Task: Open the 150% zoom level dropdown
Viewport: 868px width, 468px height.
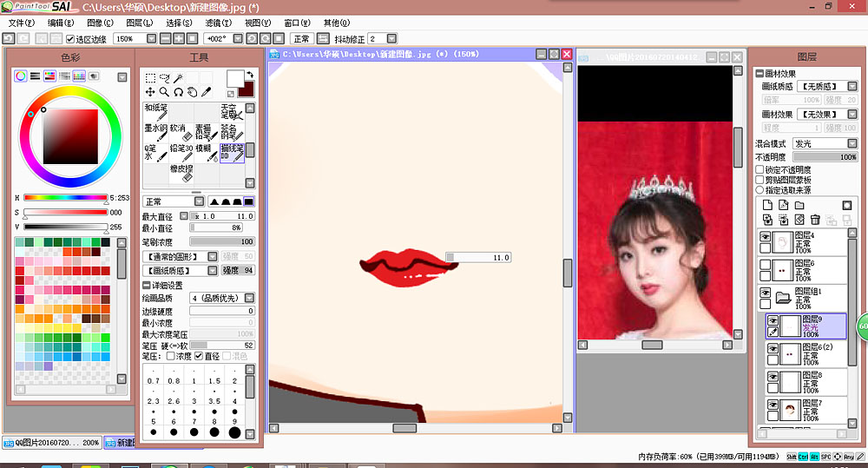Action: [x=152, y=39]
